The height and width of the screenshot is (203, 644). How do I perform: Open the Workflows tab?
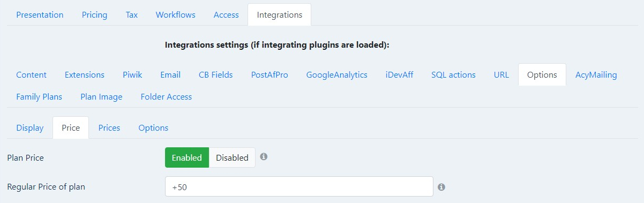pyautogui.click(x=175, y=15)
